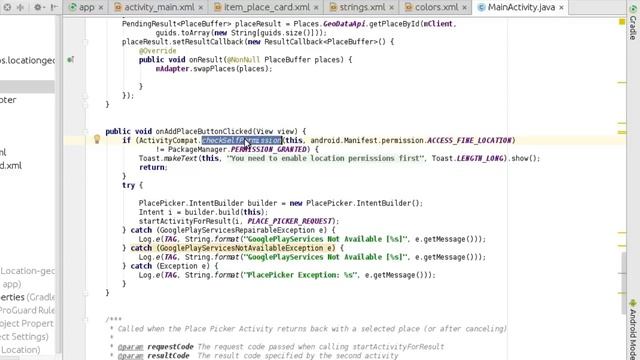Open the Gradle tool window on right edge

pos(633,22)
